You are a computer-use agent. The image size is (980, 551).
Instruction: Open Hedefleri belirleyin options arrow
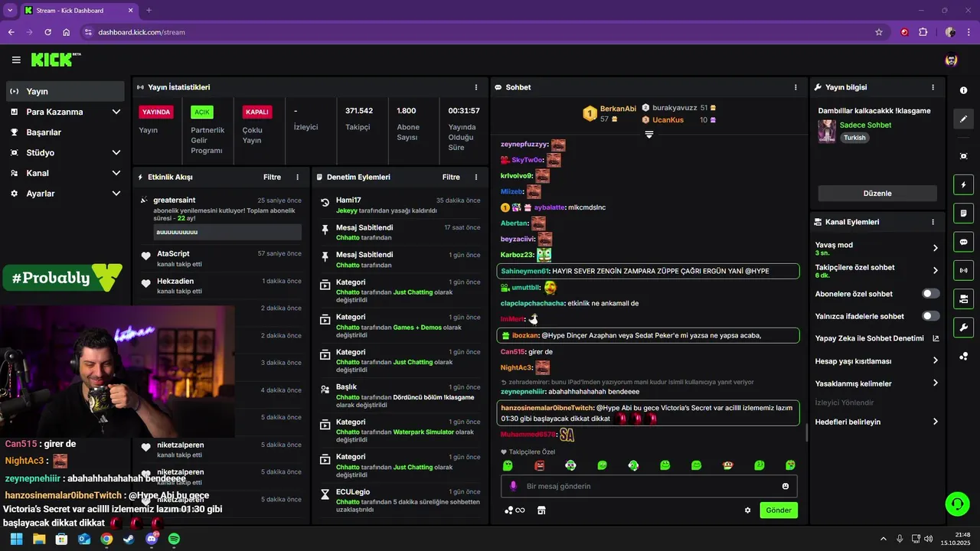[x=936, y=422]
